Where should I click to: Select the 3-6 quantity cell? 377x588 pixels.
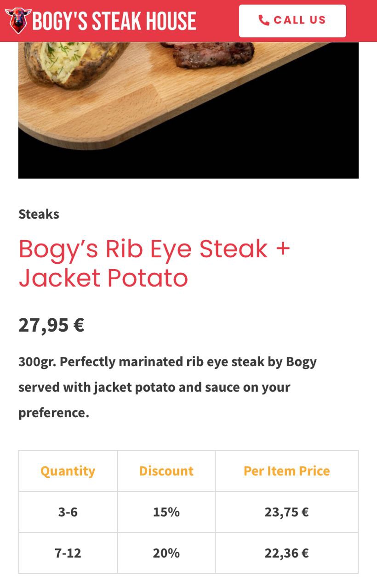click(68, 512)
